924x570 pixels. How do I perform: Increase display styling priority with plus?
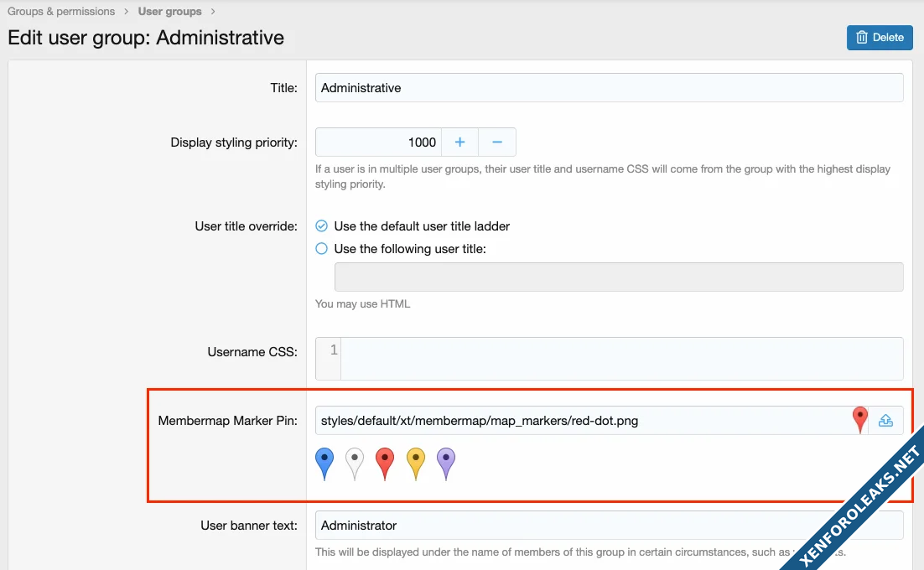coord(459,142)
